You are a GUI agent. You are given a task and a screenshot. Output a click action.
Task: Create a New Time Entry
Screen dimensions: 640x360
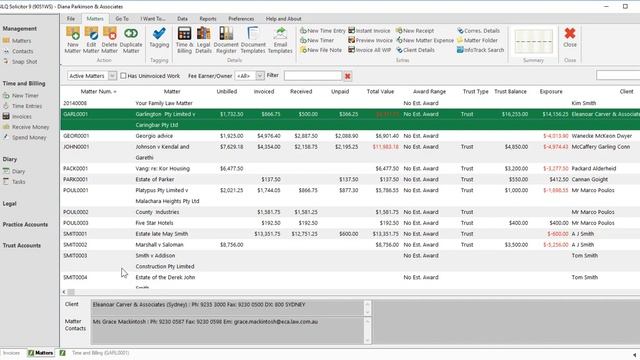pos(322,31)
